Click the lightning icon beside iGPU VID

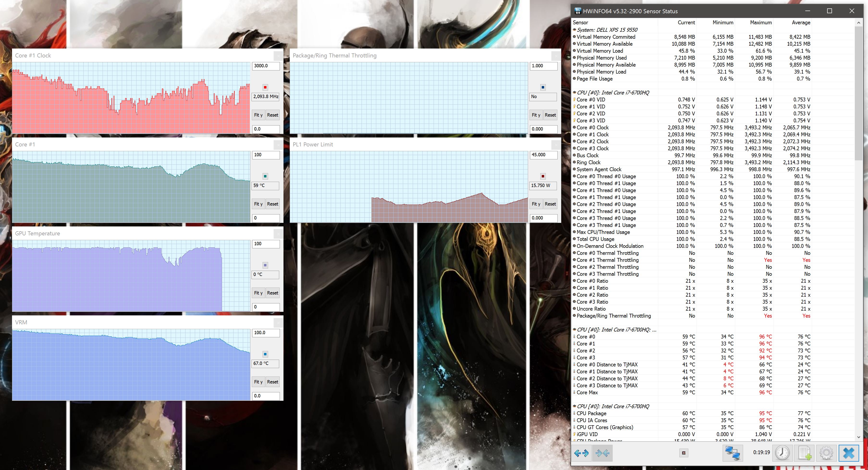point(574,434)
